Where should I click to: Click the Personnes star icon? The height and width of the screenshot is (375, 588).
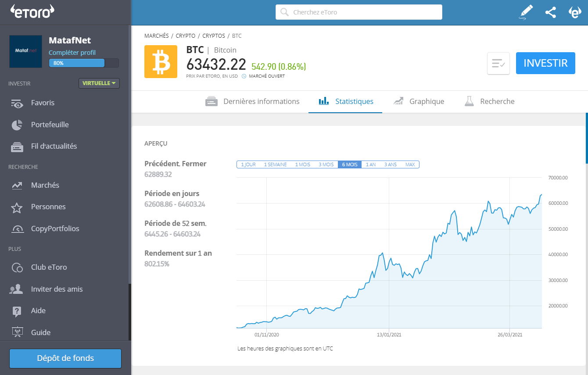coord(17,207)
